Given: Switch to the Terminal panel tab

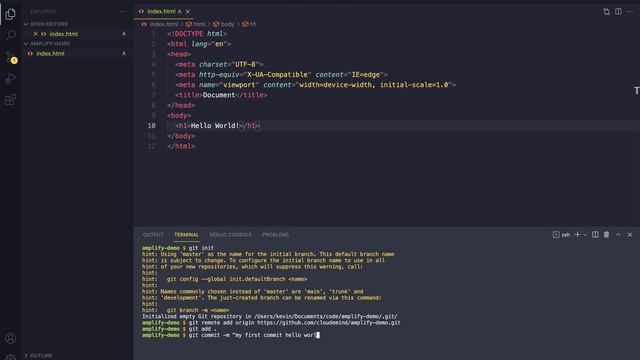Looking at the screenshot, I should [x=186, y=235].
